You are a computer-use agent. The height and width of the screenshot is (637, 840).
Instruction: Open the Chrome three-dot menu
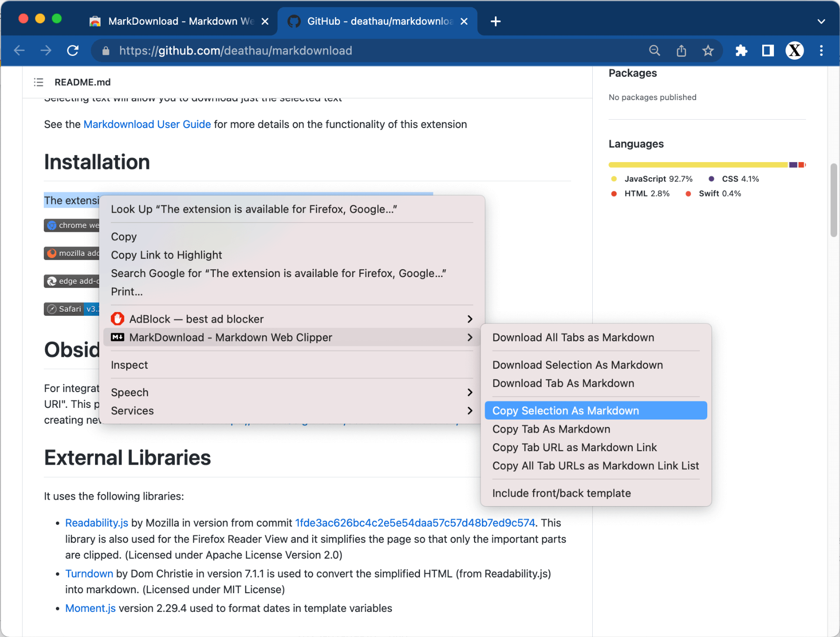[821, 50]
